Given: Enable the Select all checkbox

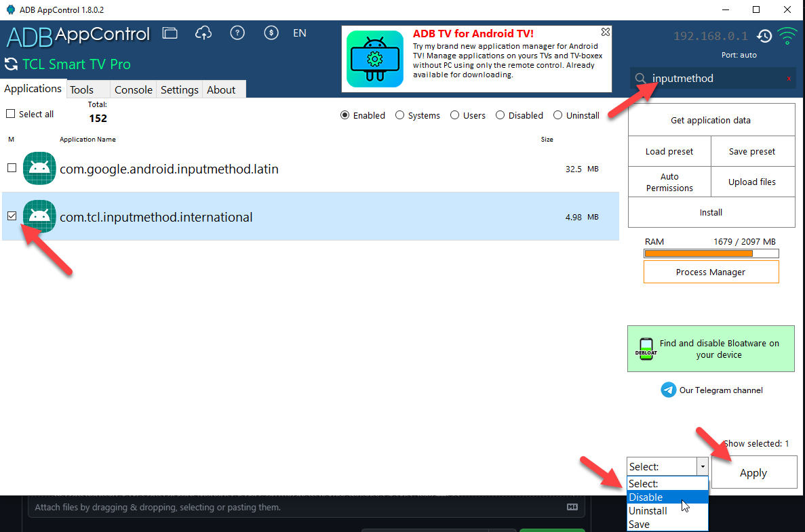Looking at the screenshot, I should [10, 114].
